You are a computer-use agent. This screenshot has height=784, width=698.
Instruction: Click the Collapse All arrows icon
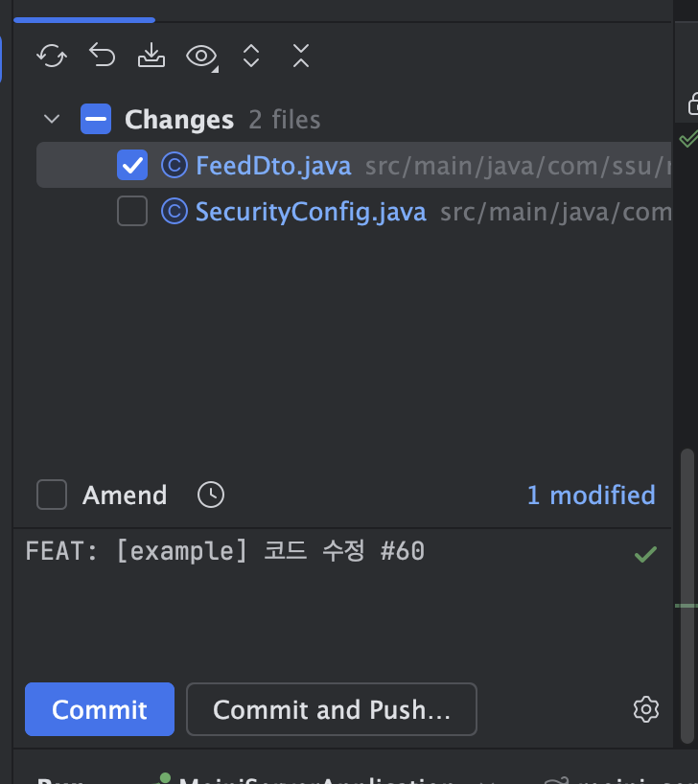[x=301, y=56]
